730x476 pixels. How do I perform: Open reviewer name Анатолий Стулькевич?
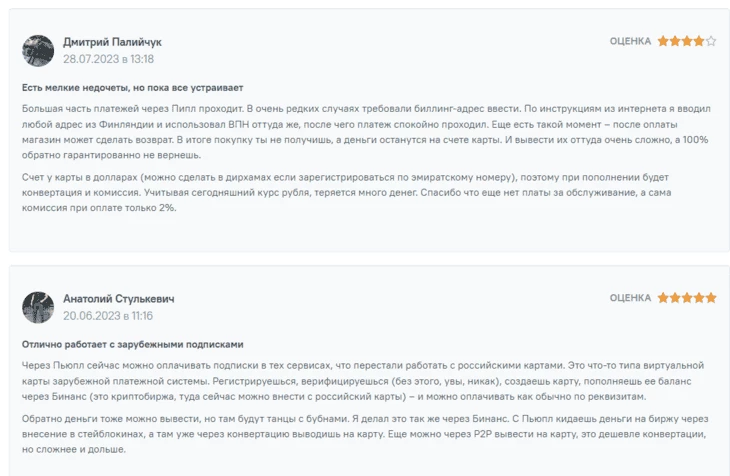pyautogui.click(x=119, y=299)
